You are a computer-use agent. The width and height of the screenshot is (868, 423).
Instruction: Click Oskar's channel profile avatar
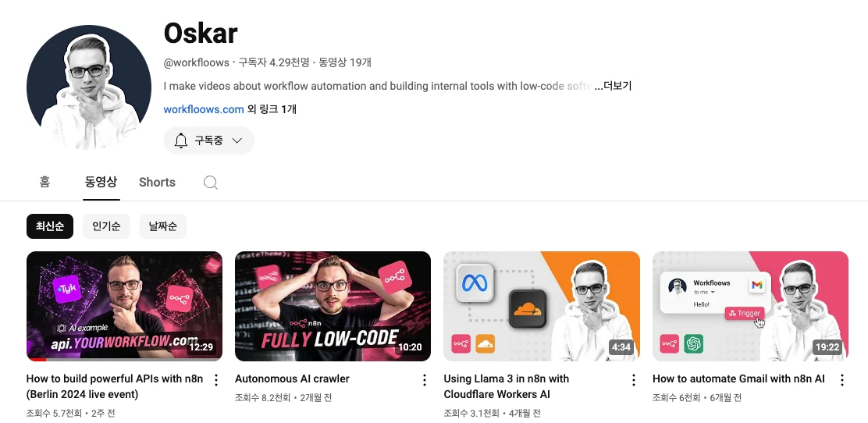click(x=88, y=87)
